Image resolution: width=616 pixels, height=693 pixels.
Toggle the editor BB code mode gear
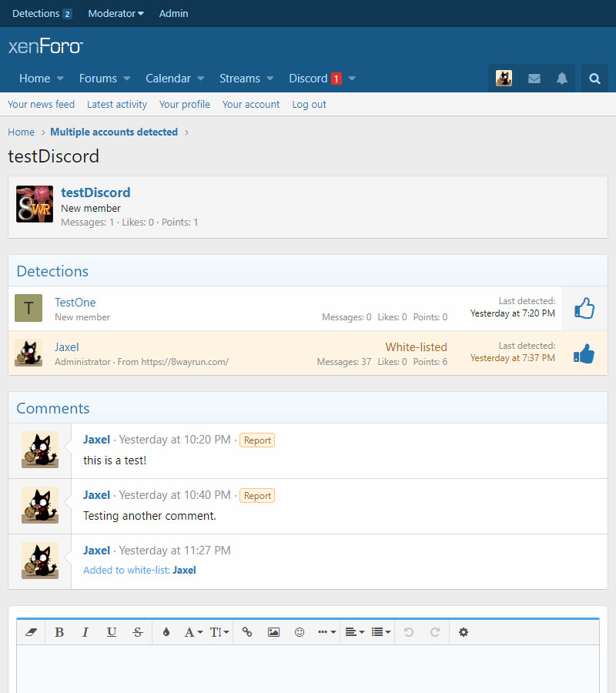463,632
